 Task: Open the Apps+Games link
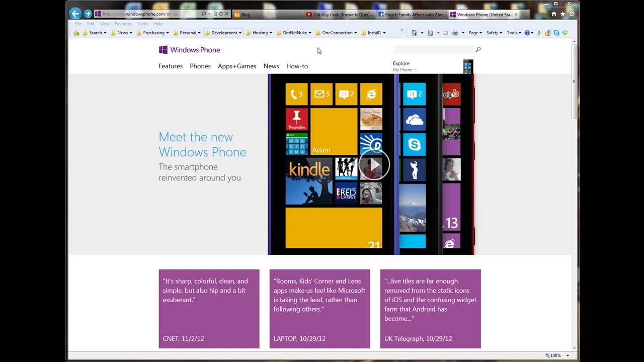coord(237,66)
